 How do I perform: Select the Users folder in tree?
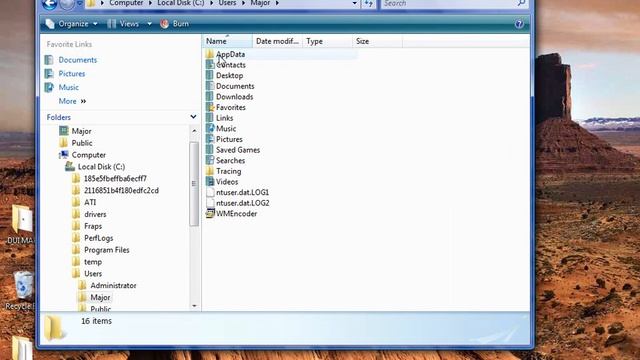click(x=93, y=273)
